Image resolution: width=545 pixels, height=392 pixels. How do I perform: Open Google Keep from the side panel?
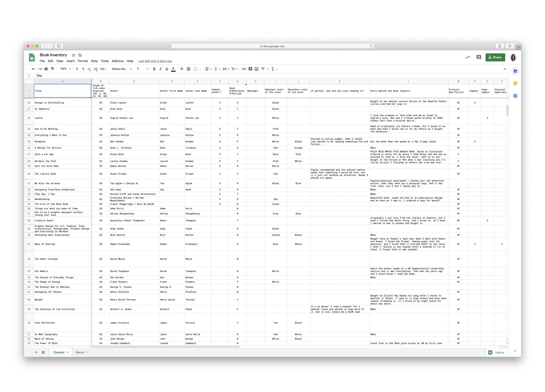click(x=515, y=83)
